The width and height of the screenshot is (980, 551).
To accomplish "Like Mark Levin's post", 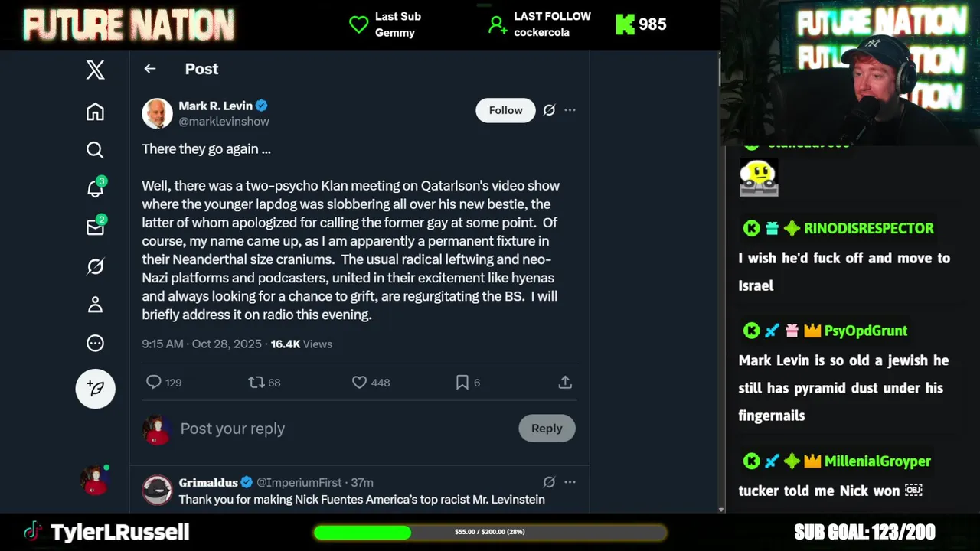I will click(x=359, y=382).
